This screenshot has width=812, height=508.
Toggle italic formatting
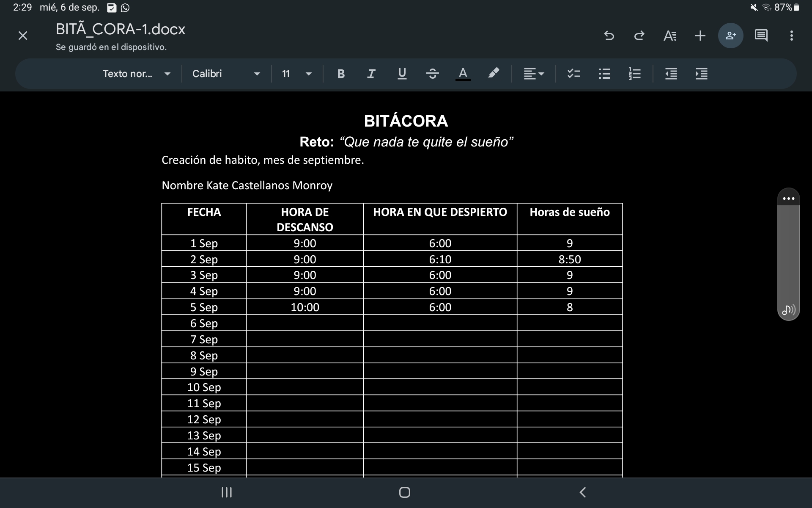[371, 74]
